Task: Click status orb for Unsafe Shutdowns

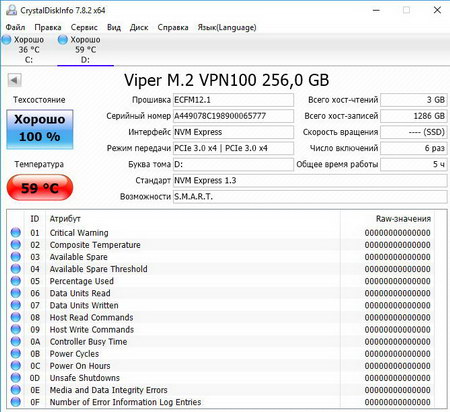Action: [x=16, y=378]
